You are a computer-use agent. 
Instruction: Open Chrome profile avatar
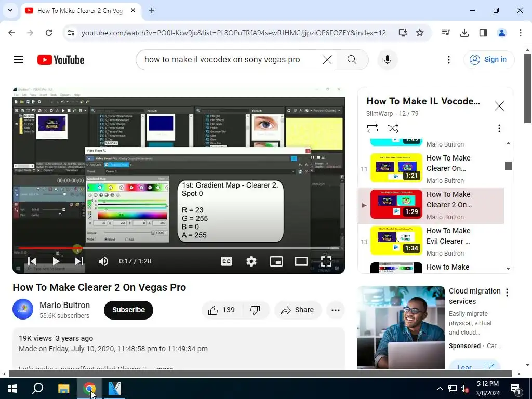(501, 33)
